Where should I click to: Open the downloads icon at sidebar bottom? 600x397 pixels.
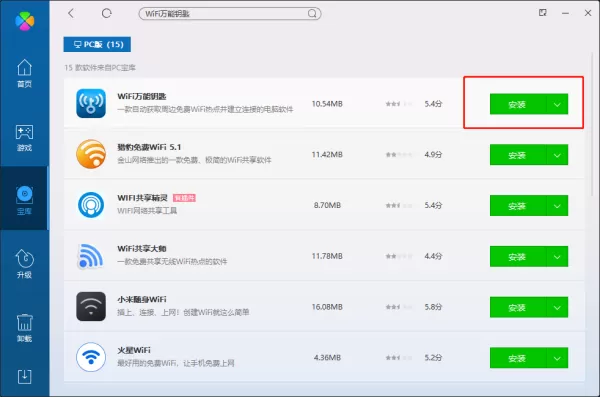[x=24, y=377]
